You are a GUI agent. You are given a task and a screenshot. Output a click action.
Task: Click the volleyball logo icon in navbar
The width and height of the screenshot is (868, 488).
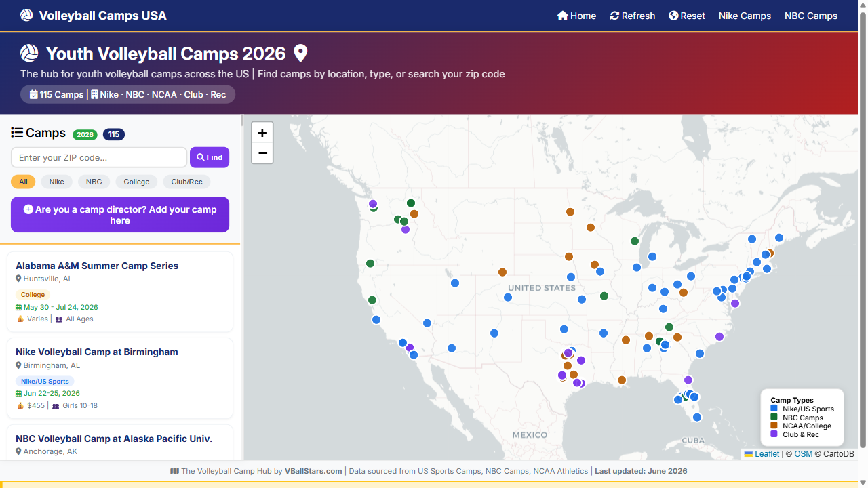26,15
